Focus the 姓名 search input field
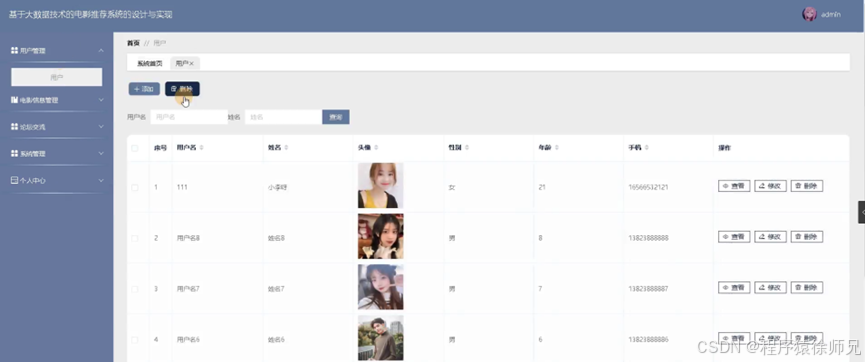Viewport: 865px width, 362px height. (x=283, y=117)
